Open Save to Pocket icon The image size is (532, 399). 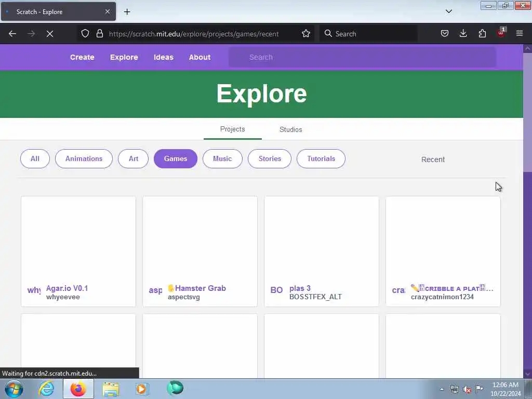click(445, 33)
